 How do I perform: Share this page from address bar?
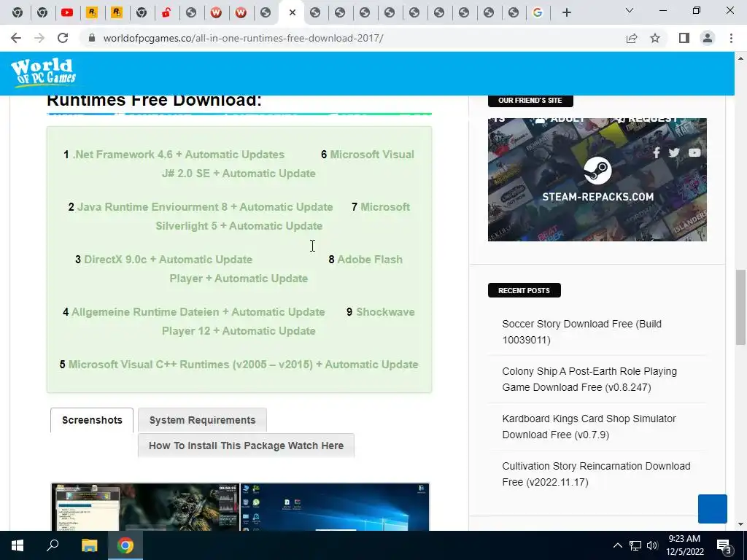click(x=632, y=38)
